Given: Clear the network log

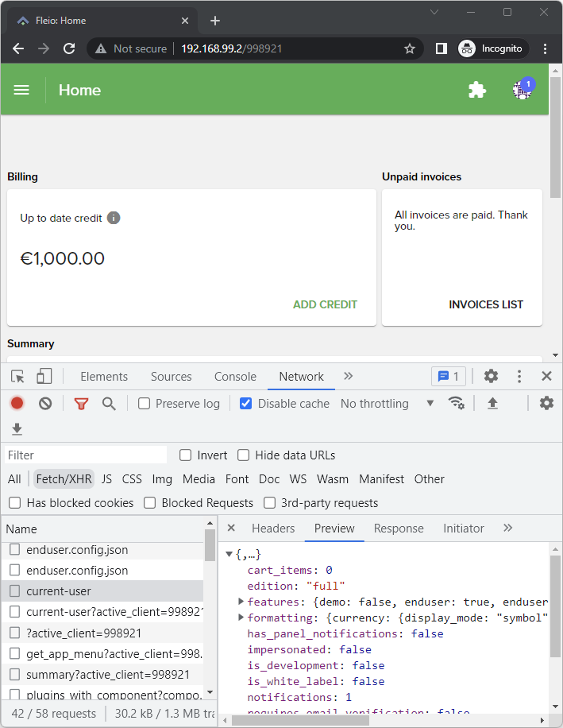Looking at the screenshot, I should pos(45,403).
